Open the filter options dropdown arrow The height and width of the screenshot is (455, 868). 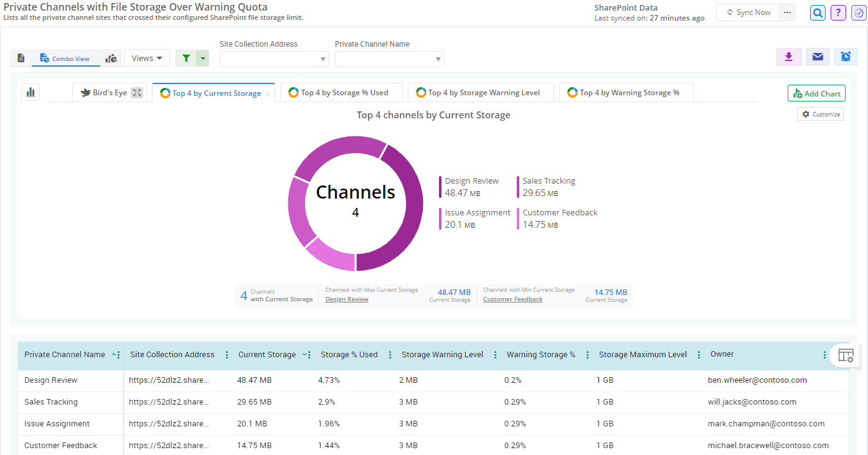tap(202, 59)
